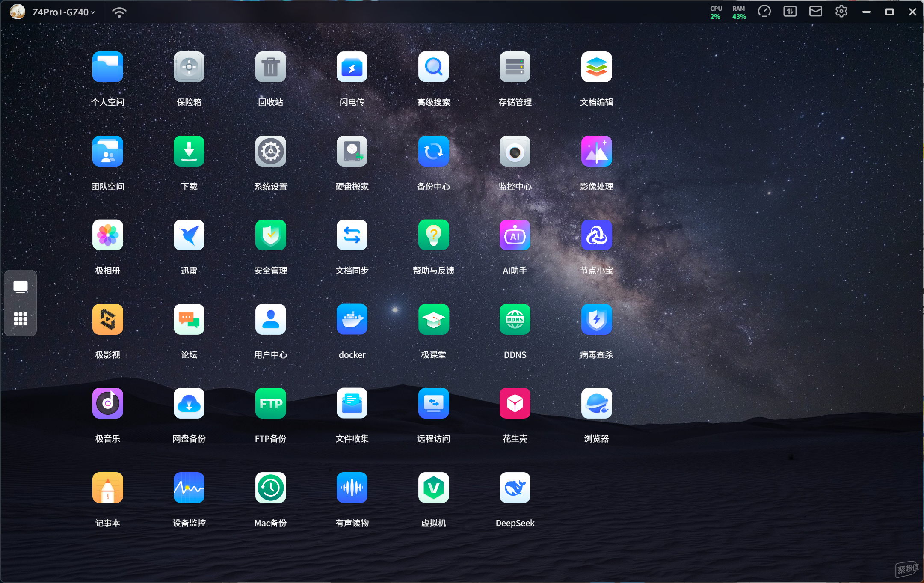Launch FTP备份 backup app
The height and width of the screenshot is (583, 924).
[x=270, y=404]
